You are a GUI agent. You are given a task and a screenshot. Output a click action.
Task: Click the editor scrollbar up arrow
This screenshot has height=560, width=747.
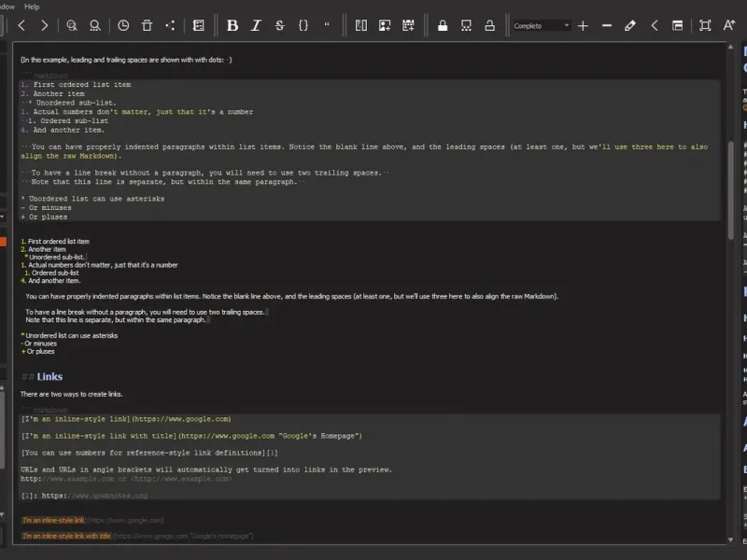[731, 48]
